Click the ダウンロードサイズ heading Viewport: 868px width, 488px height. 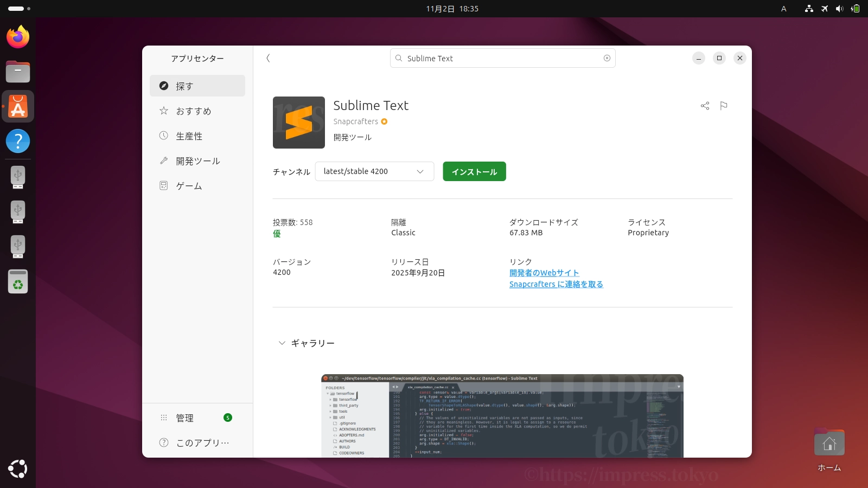[544, 222]
